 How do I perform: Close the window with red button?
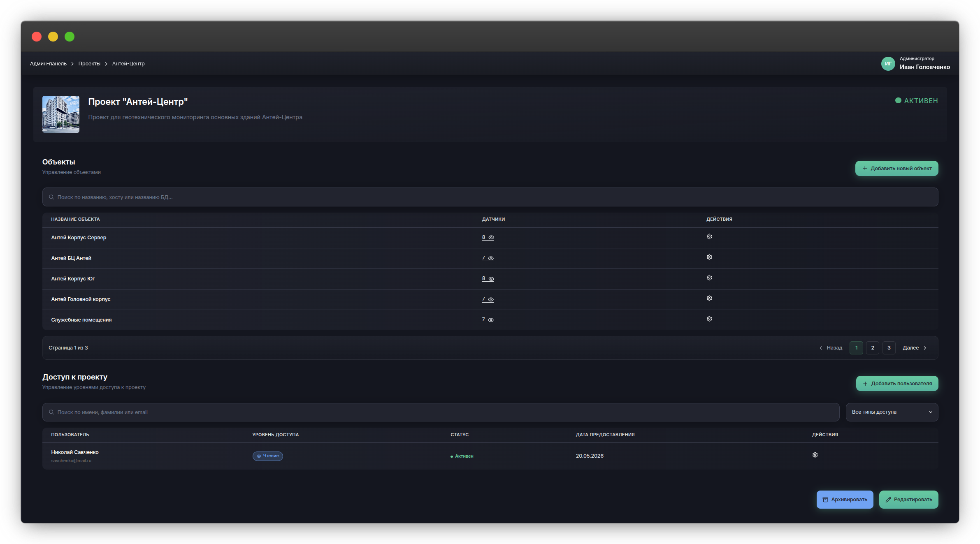click(37, 37)
